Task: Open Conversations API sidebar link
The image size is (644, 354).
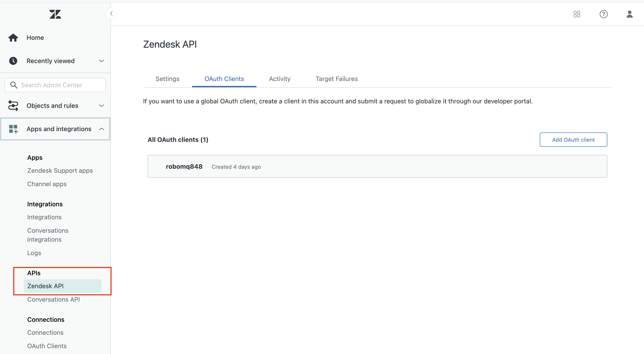Action: [53, 299]
